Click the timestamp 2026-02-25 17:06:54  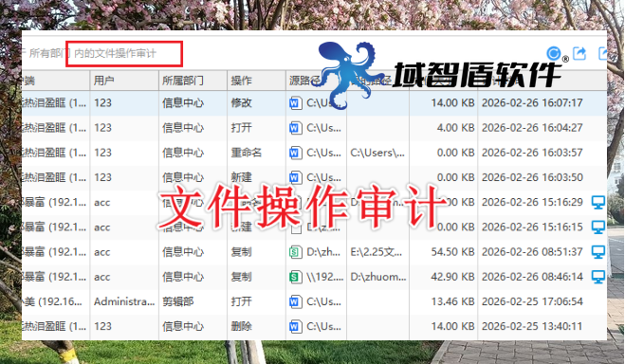click(x=532, y=301)
